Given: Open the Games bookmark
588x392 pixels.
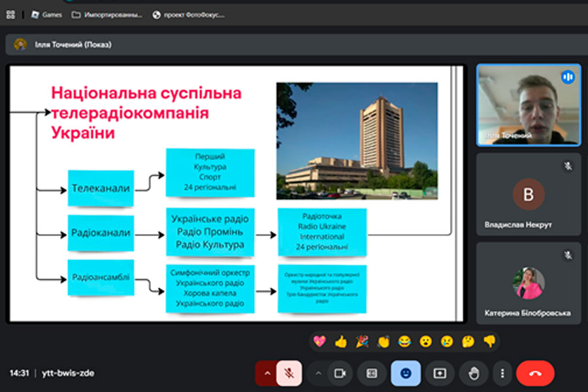Looking at the screenshot, I should click(46, 14).
